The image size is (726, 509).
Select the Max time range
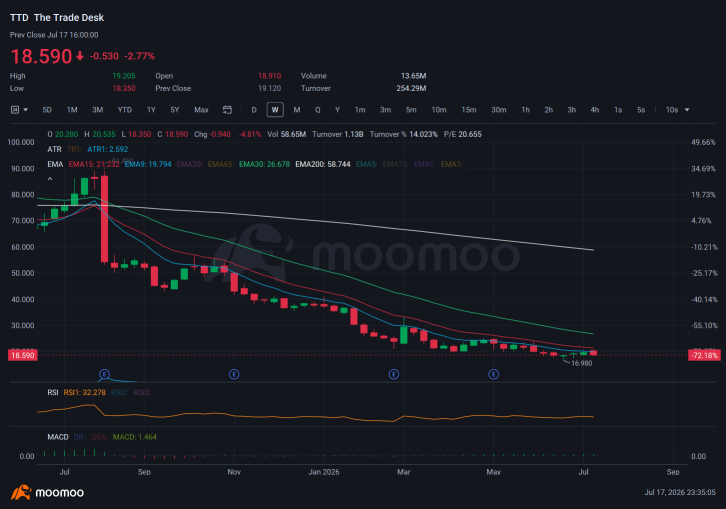pyautogui.click(x=201, y=110)
